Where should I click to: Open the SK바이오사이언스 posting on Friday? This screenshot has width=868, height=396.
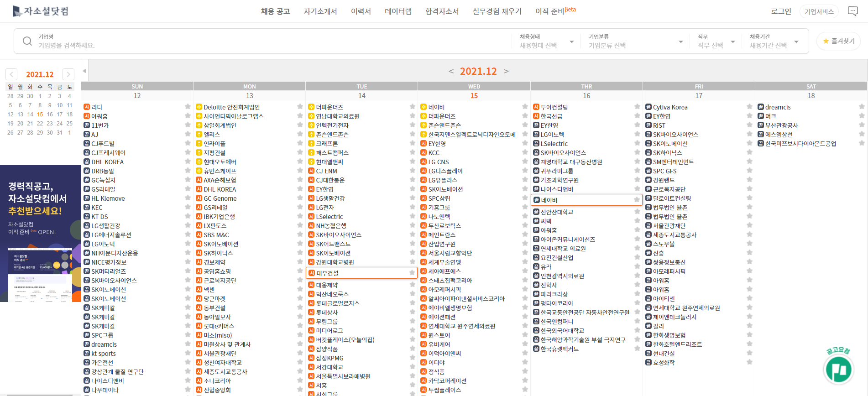pos(675,134)
